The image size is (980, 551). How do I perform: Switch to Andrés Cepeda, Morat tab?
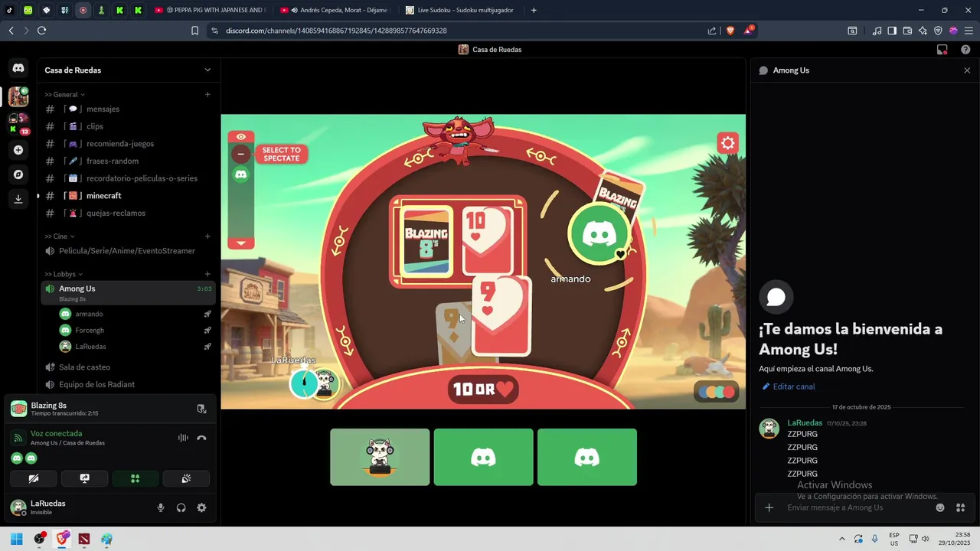tap(334, 10)
